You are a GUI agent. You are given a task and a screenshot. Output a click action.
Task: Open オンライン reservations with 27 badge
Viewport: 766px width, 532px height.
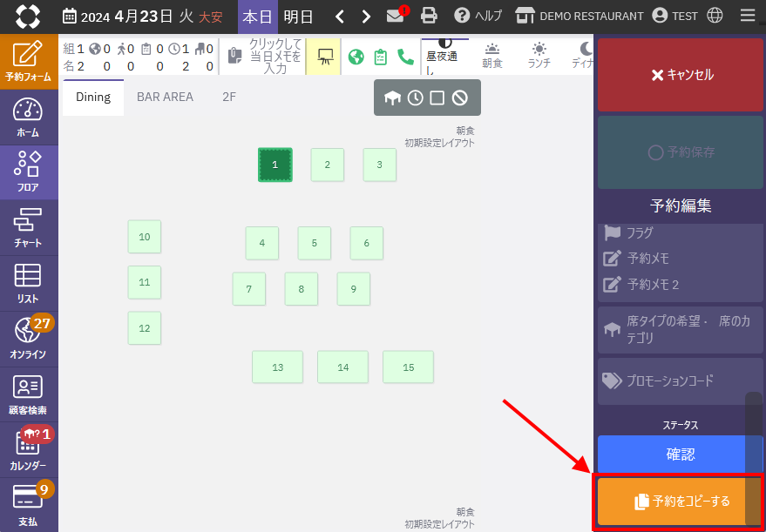pyautogui.click(x=29, y=339)
